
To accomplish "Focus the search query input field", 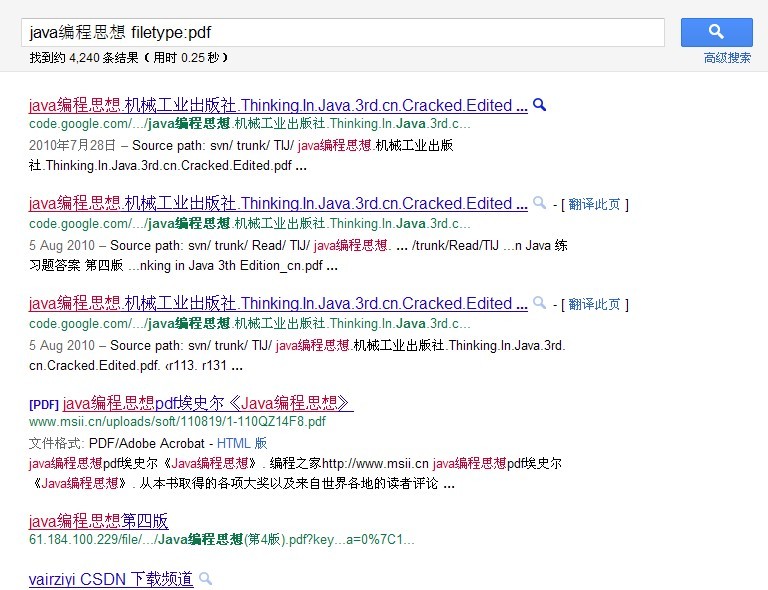I will coord(343,32).
